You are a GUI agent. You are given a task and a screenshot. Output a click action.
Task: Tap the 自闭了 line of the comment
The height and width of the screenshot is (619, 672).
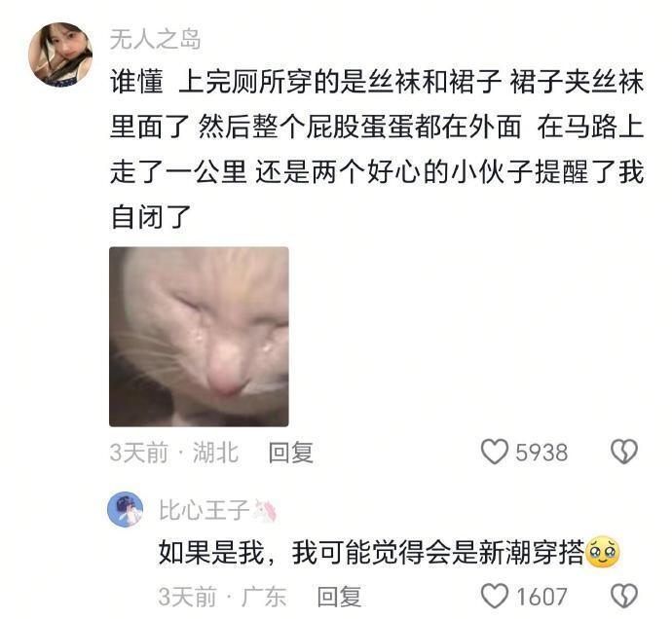(x=150, y=217)
